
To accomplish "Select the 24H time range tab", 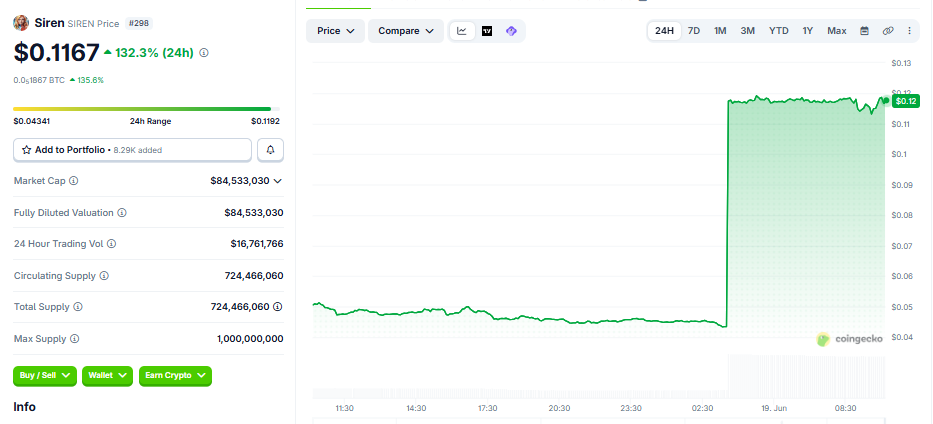I will pyautogui.click(x=664, y=31).
